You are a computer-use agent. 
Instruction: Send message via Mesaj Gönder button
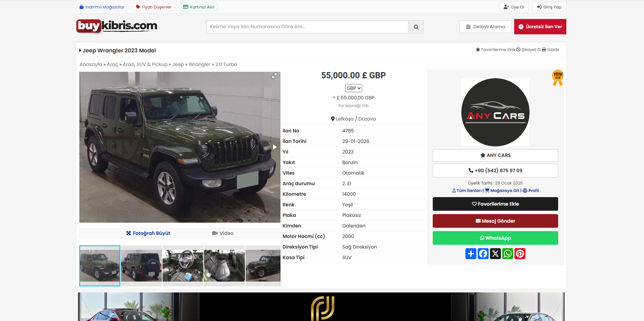(495, 221)
